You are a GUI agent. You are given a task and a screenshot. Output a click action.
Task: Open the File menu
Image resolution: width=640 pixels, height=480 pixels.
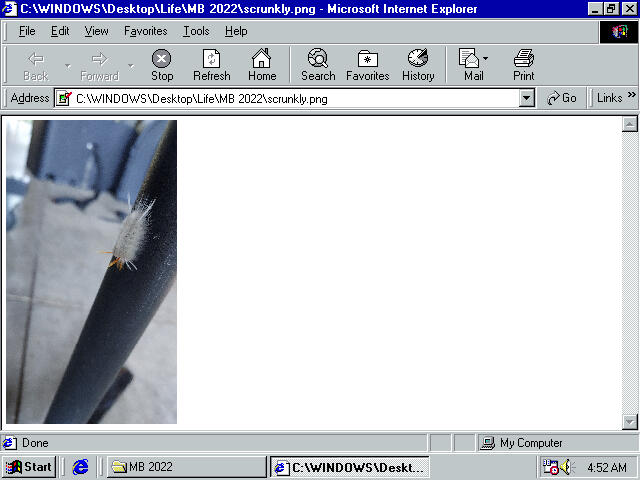[x=27, y=31]
